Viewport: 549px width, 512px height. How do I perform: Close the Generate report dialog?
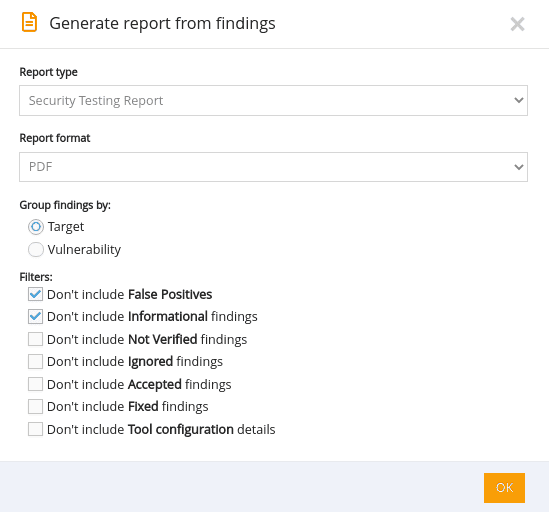[x=517, y=24]
